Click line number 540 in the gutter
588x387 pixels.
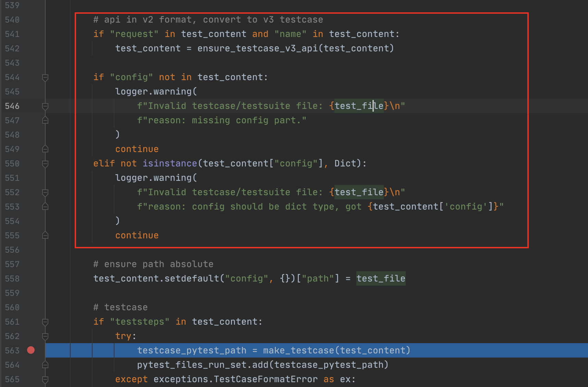click(x=12, y=20)
